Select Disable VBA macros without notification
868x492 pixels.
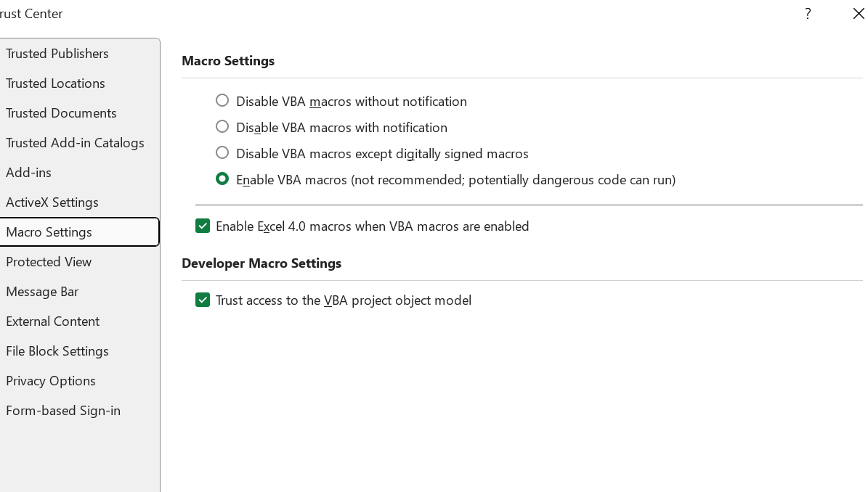pyautogui.click(x=222, y=101)
